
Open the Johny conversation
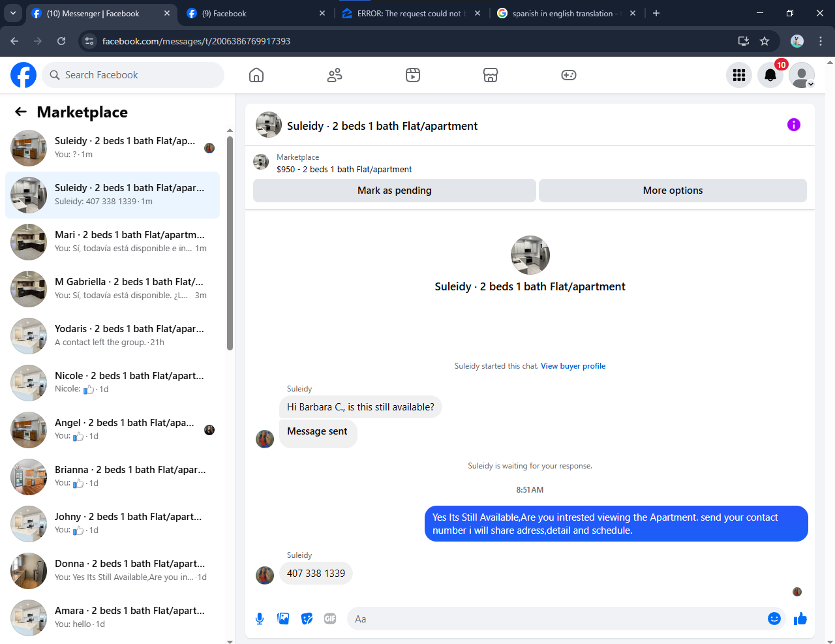[112, 524]
